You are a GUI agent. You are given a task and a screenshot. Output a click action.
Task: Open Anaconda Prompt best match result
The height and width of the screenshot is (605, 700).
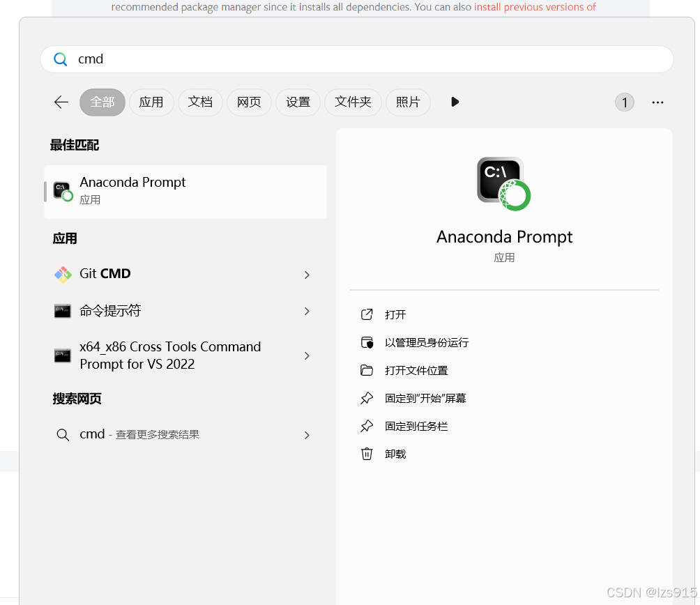coord(185,192)
